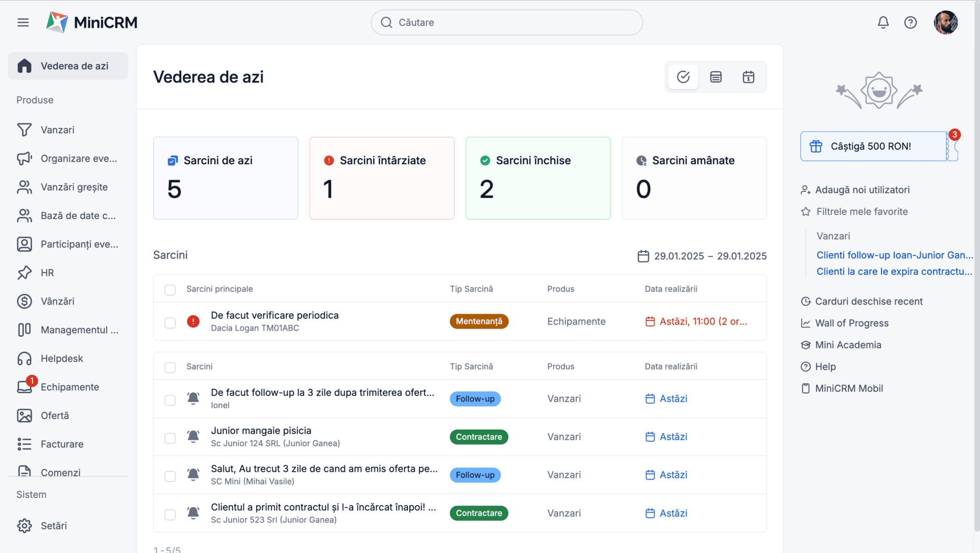Tick the Sarcini header checkbox

[170, 367]
